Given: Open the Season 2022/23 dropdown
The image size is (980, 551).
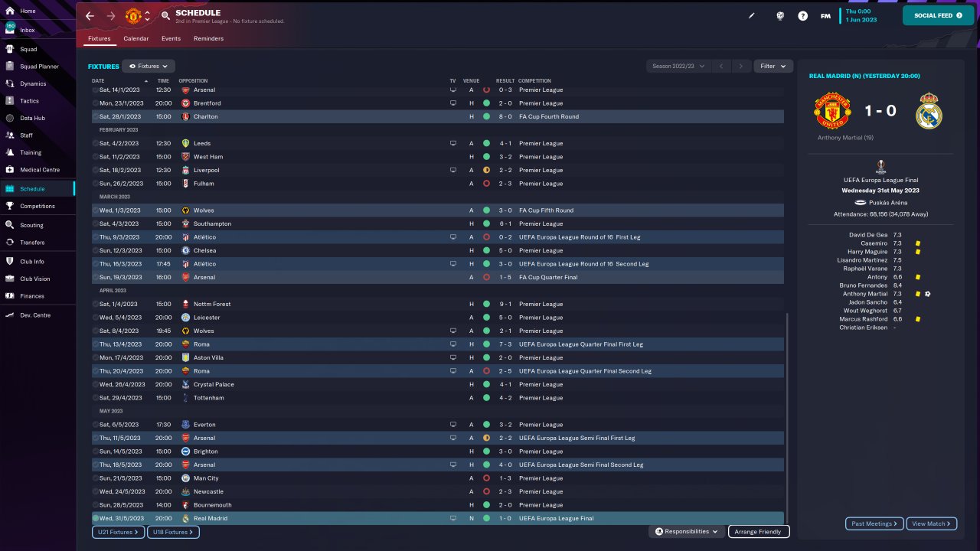Looking at the screenshot, I should click(678, 67).
